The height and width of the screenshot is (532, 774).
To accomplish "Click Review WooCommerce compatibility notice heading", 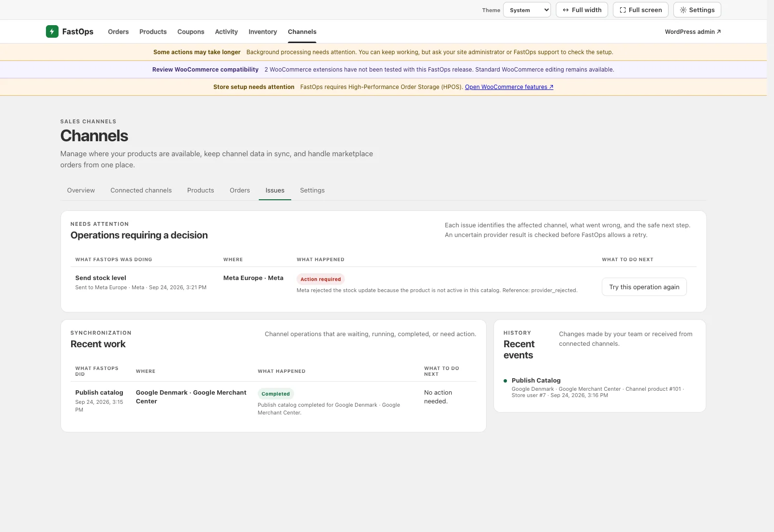I will click(x=205, y=70).
